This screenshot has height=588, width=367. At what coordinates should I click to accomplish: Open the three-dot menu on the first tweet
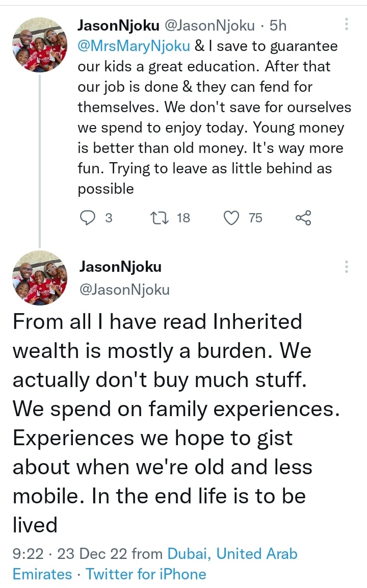pos(347,24)
